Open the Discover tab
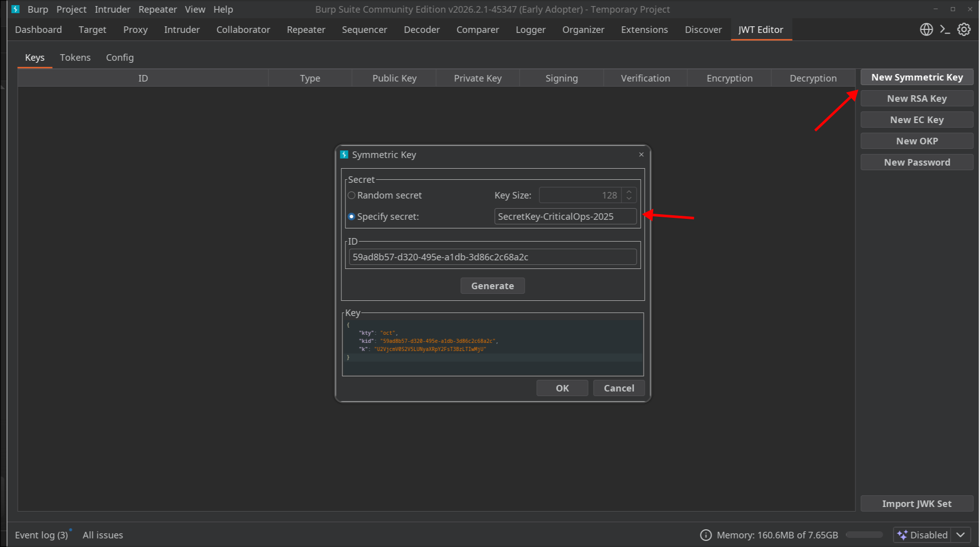 pyautogui.click(x=703, y=30)
